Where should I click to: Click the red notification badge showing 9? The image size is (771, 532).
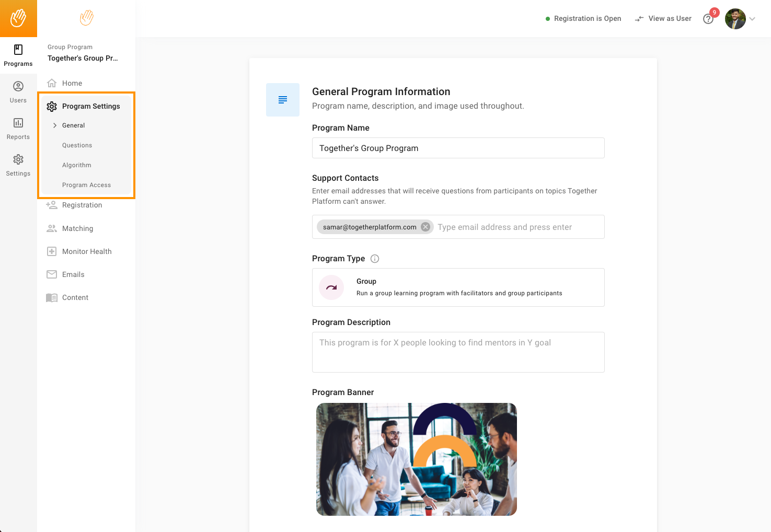[715, 13]
